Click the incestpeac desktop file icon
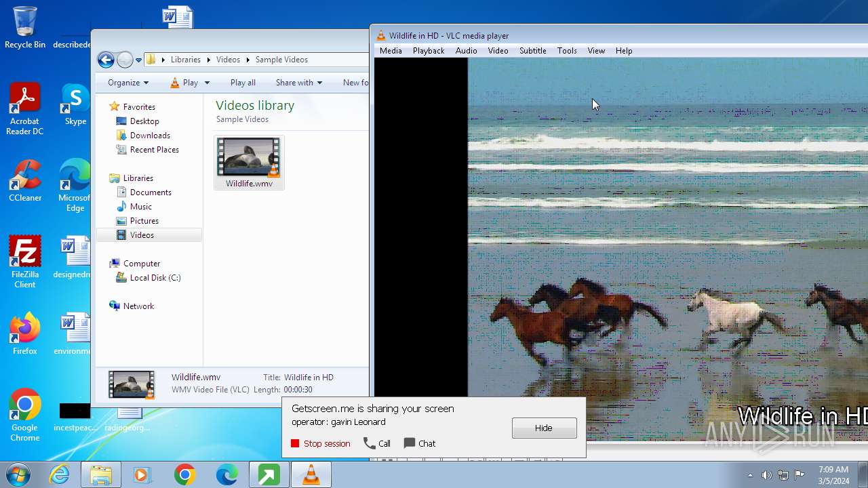Image resolution: width=868 pixels, height=488 pixels. point(75,417)
